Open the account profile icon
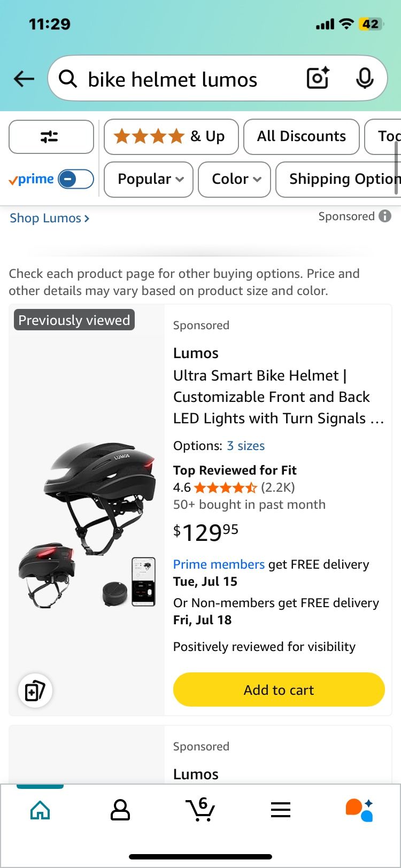401x868 pixels. point(120,810)
